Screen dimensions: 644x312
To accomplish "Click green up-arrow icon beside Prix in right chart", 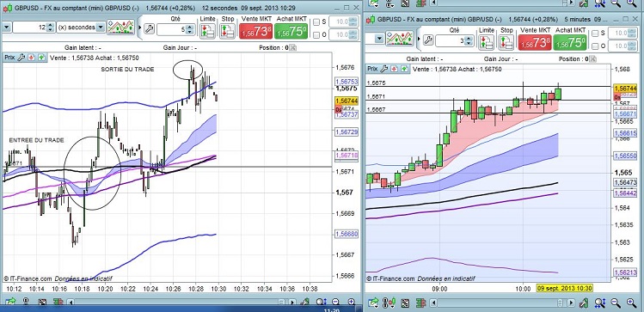I will pos(405,69).
